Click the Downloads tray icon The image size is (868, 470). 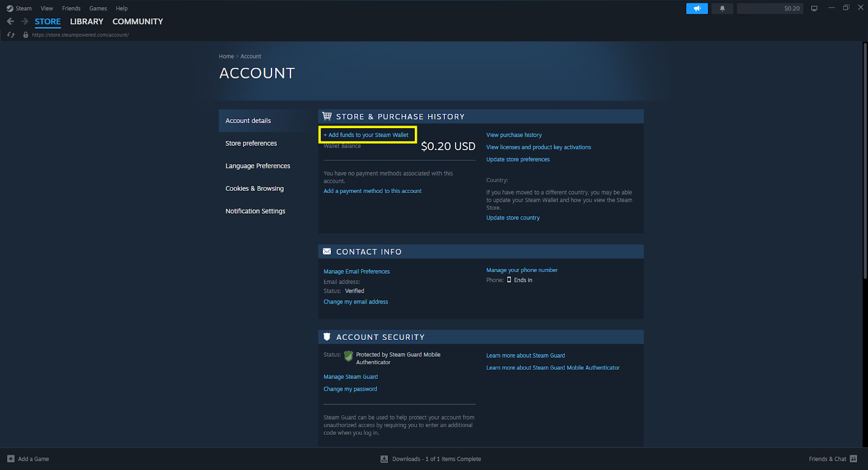pos(384,459)
